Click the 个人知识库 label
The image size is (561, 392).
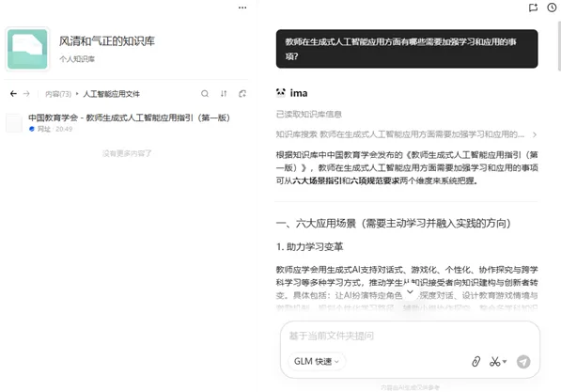pos(77,59)
